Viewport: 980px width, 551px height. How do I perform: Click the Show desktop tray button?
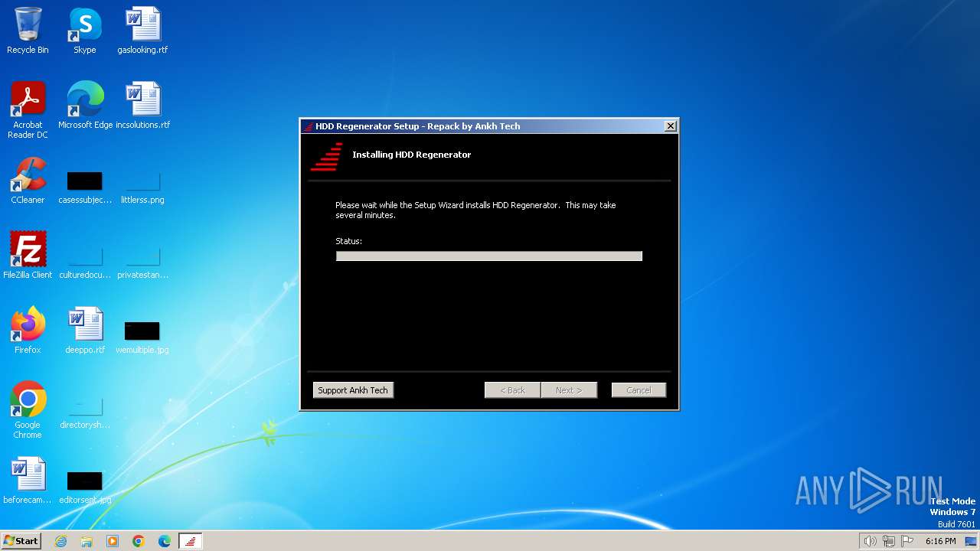971,541
